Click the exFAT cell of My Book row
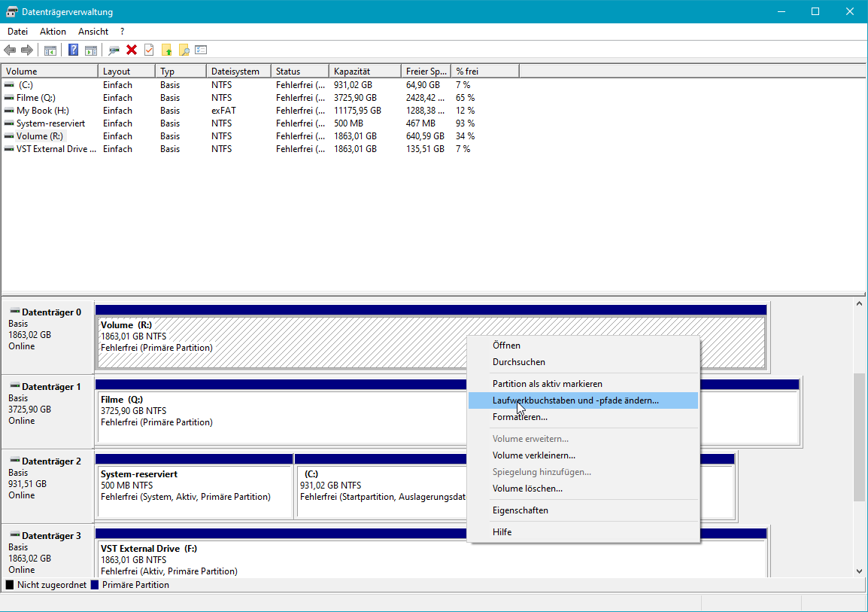 click(223, 110)
